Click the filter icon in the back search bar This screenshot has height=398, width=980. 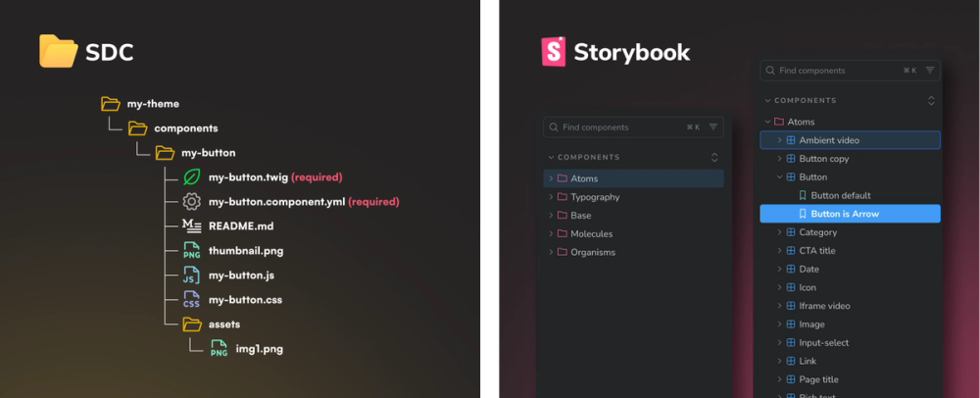click(713, 126)
